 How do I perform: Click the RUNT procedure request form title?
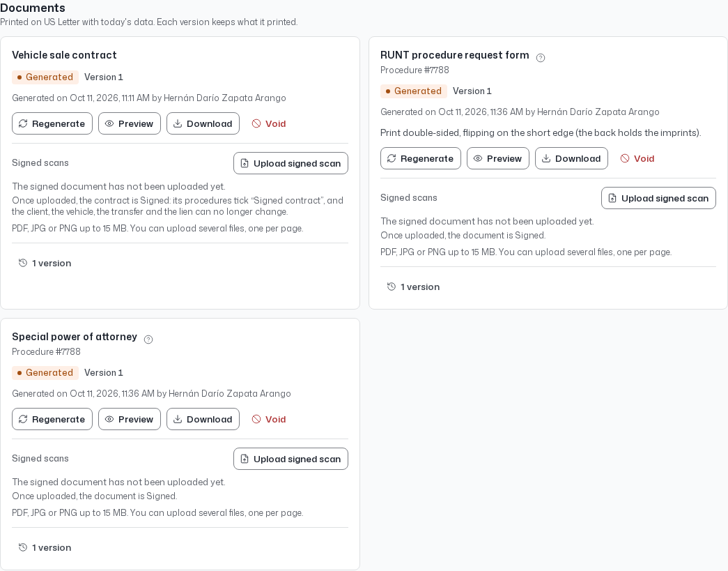click(x=454, y=55)
